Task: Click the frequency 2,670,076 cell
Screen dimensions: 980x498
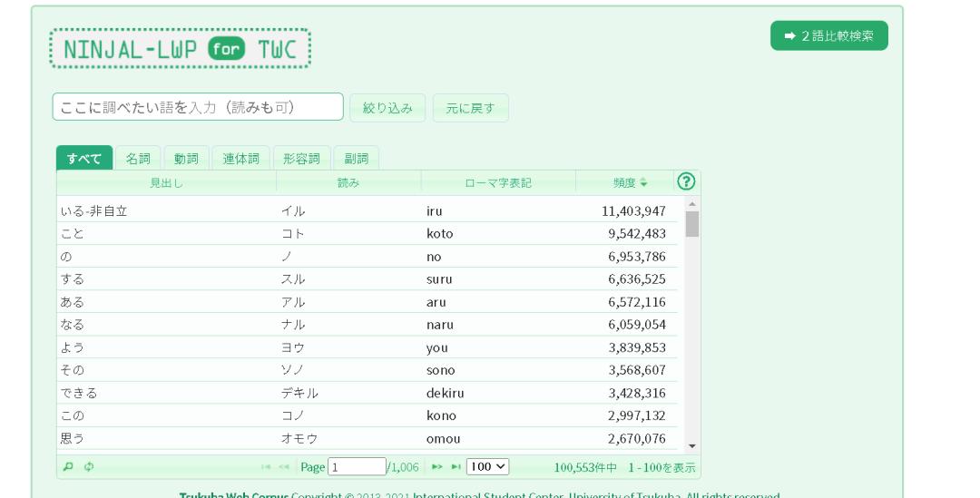Action: 637,439
